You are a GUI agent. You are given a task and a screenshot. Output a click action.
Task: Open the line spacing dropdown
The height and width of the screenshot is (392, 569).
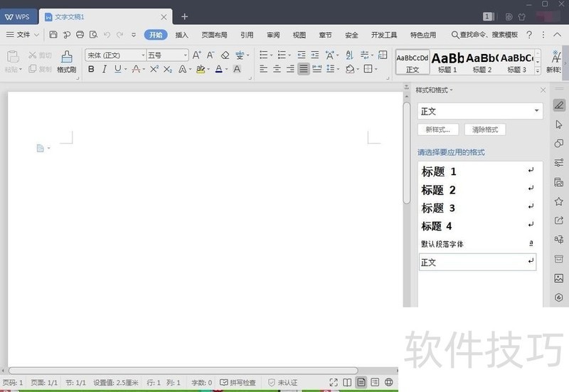(x=339, y=69)
